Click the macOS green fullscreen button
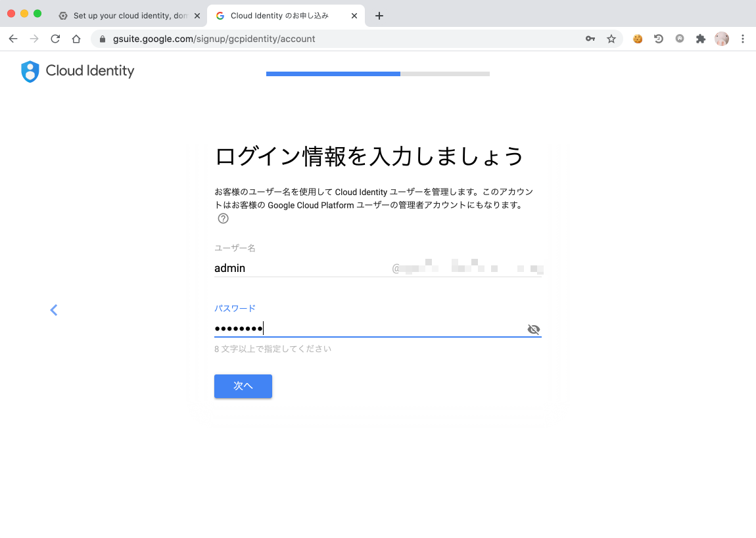756x538 pixels. coord(37,14)
